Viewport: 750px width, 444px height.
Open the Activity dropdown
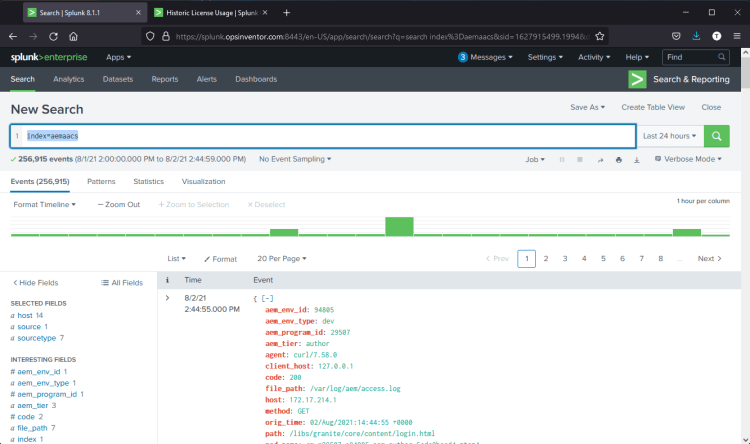(x=594, y=57)
